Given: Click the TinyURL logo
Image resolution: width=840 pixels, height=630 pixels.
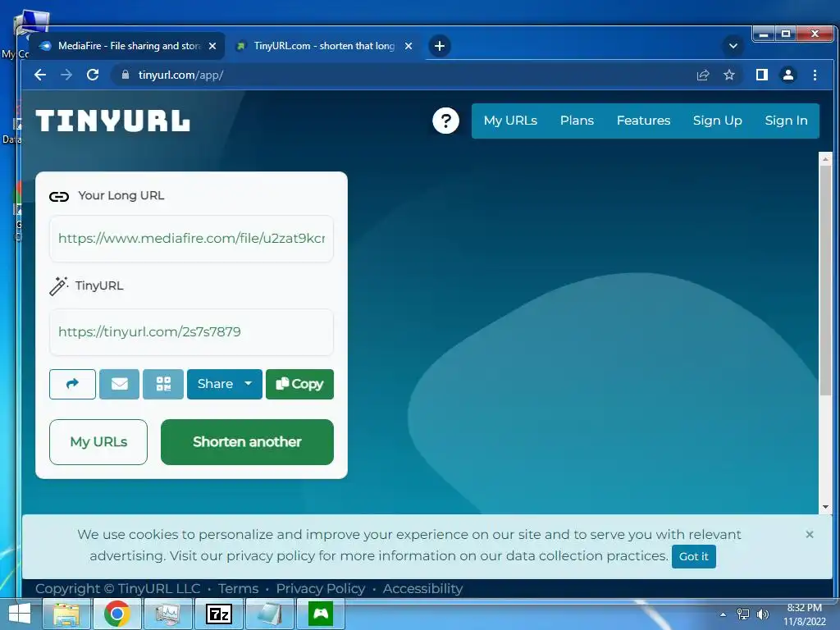Looking at the screenshot, I should pos(113,121).
